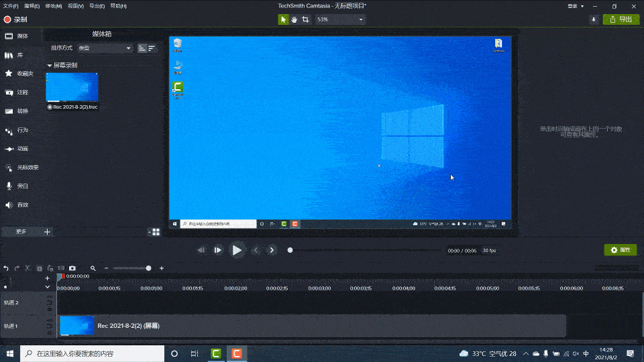Viewport: 644px width, 362px height.
Task: Redo action on timeline toolbar
Action: click(x=17, y=268)
